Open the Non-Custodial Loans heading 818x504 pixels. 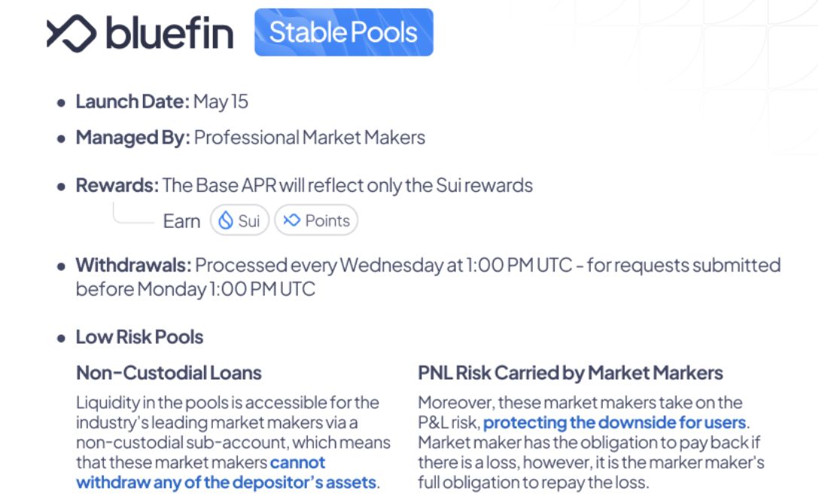click(x=169, y=372)
